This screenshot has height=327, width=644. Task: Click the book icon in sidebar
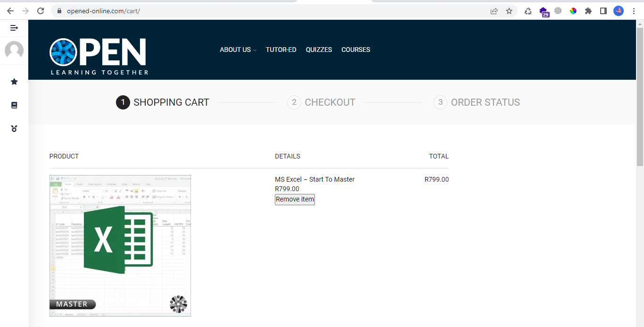14,105
